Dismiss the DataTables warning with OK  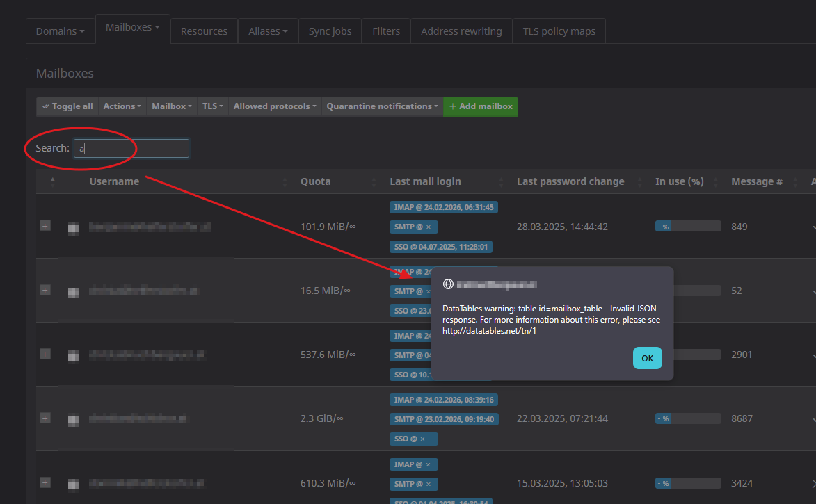[x=647, y=358]
